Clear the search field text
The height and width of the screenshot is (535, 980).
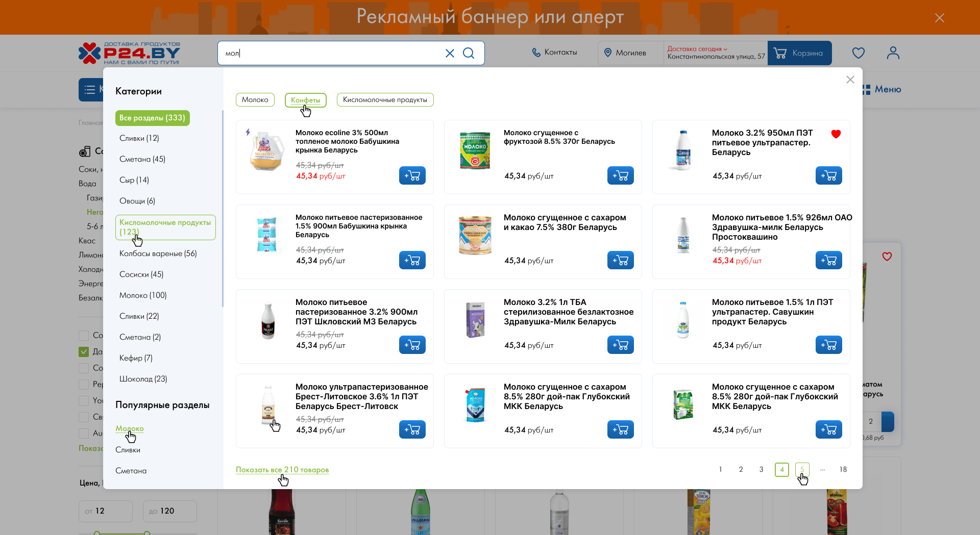tap(450, 53)
